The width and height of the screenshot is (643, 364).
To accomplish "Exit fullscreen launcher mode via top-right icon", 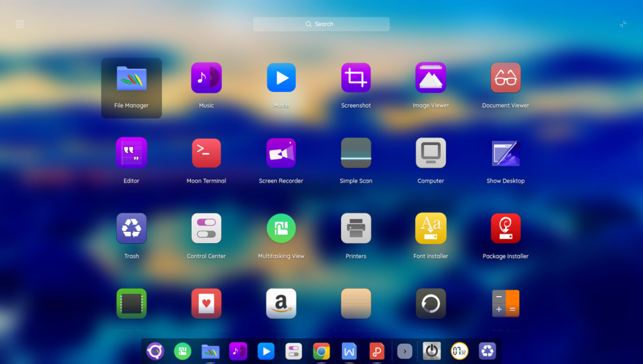I will click(x=623, y=24).
